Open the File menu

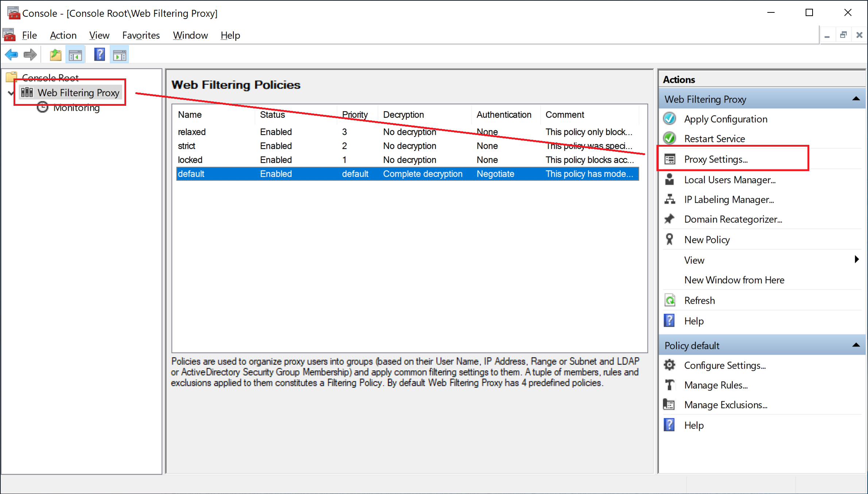30,35
